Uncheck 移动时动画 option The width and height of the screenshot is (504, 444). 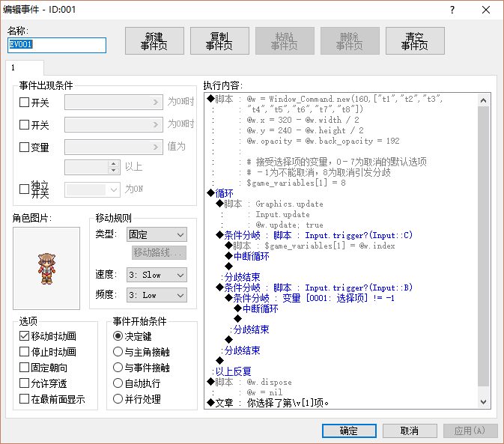(x=25, y=336)
